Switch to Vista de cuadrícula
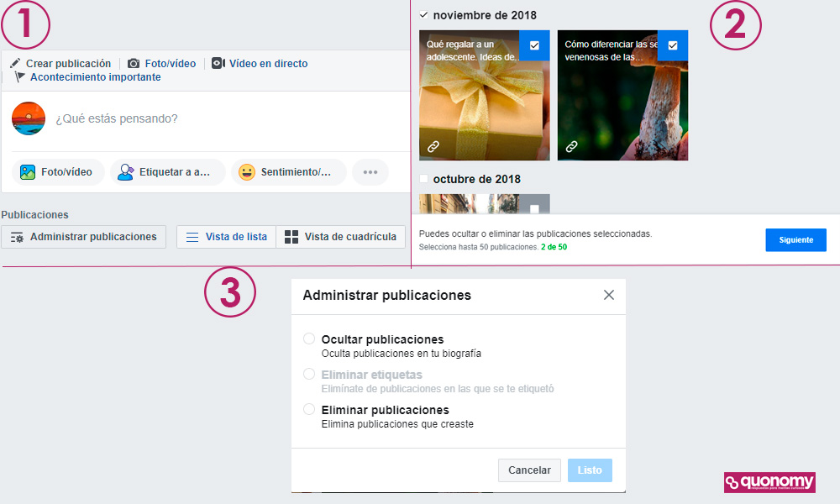Screen dimensions: 840x504 (341, 237)
